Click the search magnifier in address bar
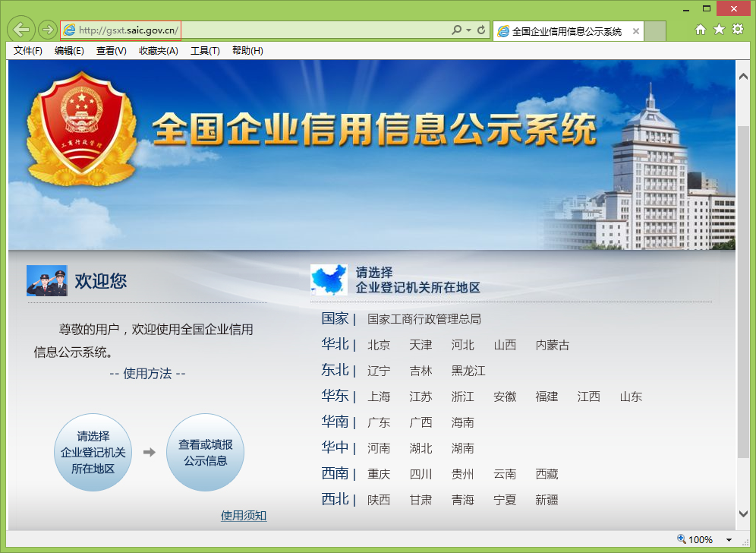This screenshot has width=756, height=553. pyautogui.click(x=456, y=30)
